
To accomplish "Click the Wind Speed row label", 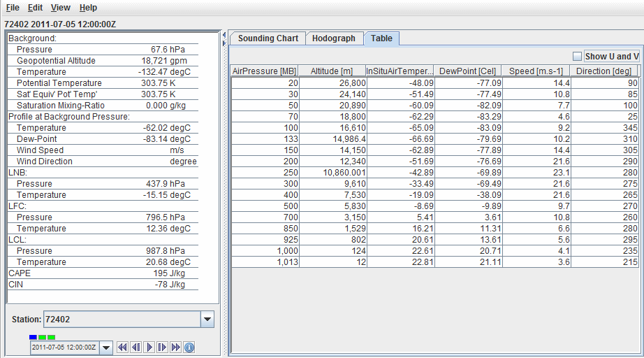I will point(40,150).
